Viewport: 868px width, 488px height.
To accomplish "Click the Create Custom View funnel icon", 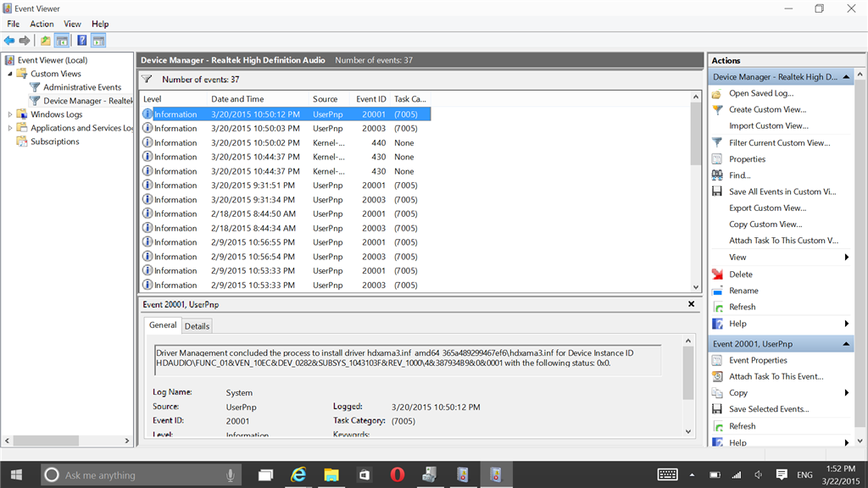I will pyautogui.click(x=717, y=109).
